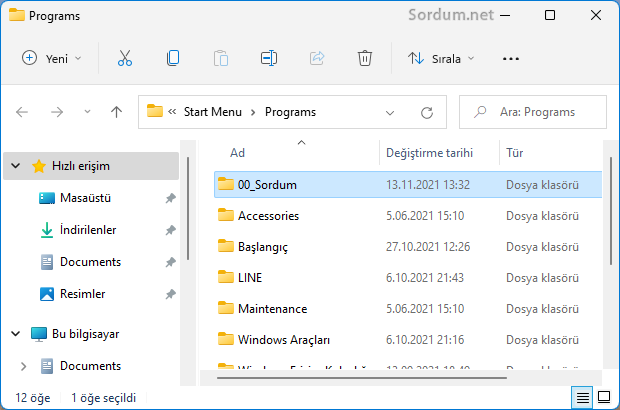Click the horizontal scrollbar of file list
The height and width of the screenshot is (410, 620).
[x=362, y=378]
